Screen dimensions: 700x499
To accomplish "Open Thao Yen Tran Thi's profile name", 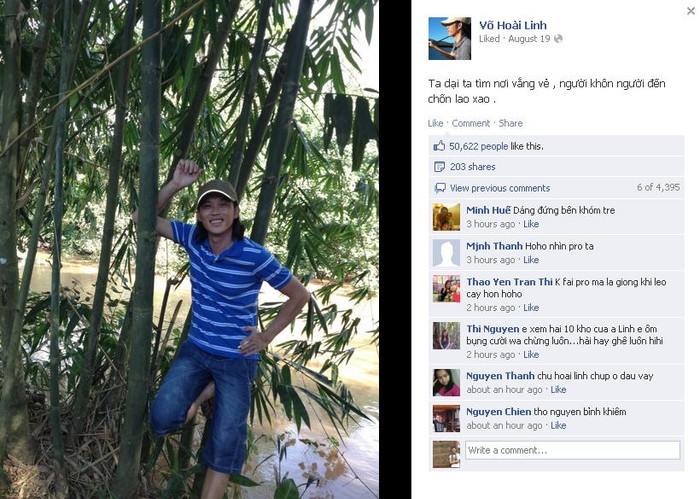I will tap(509, 282).
